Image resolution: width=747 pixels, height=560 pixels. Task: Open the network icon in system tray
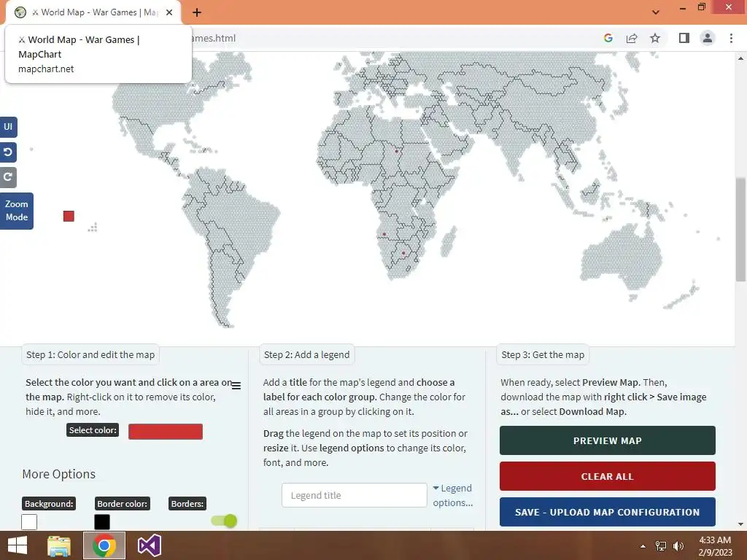[661, 546]
